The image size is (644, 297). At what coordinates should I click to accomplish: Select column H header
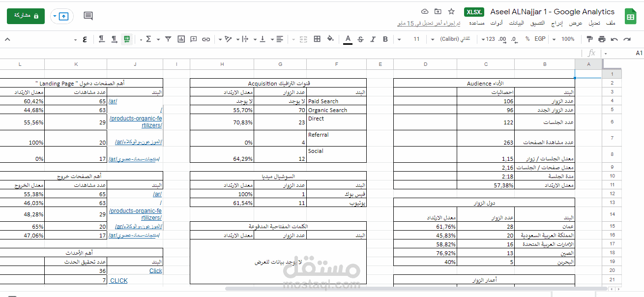[x=222, y=64]
